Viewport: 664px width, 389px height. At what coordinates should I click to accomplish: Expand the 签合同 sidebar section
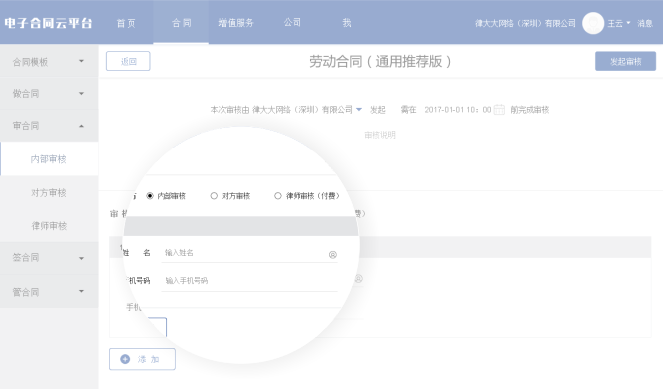[49, 258]
